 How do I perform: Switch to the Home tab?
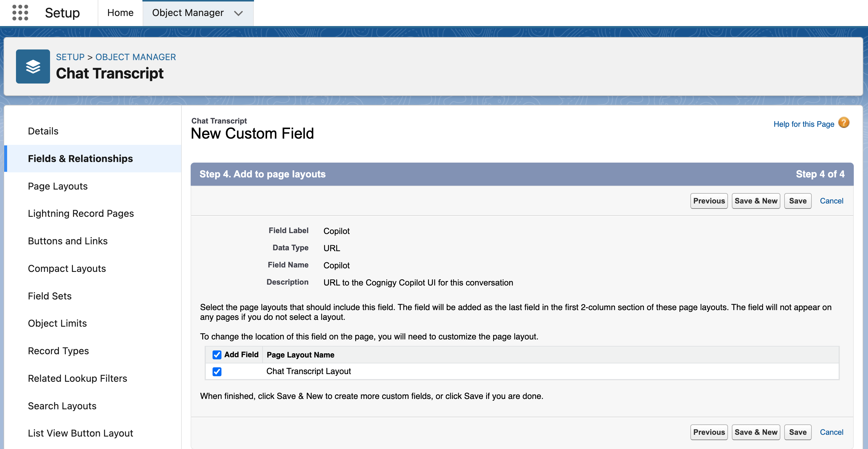(120, 13)
